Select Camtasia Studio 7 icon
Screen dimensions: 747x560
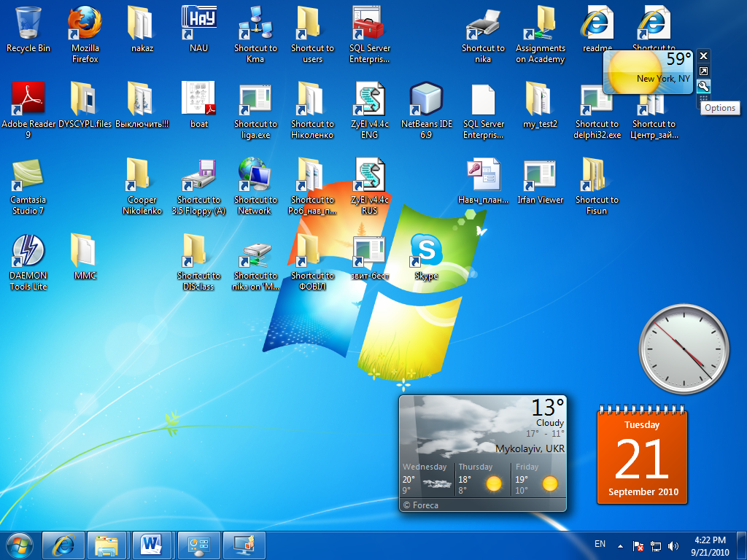[28, 187]
